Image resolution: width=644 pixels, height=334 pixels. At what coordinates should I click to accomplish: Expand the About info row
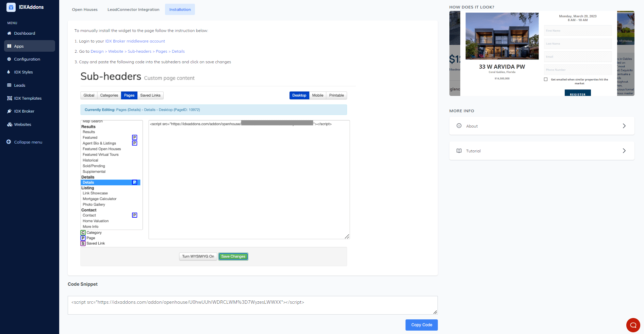542,126
